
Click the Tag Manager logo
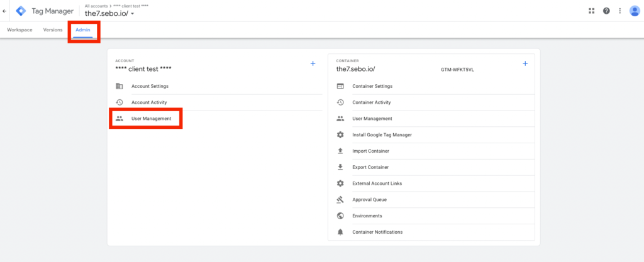click(21, 11)
